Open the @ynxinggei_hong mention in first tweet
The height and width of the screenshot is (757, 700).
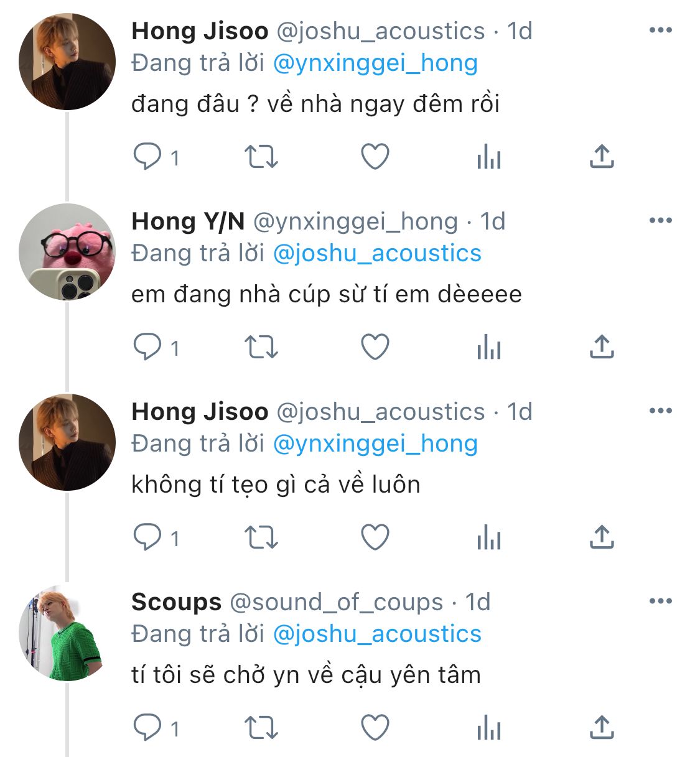coord(375,63)
